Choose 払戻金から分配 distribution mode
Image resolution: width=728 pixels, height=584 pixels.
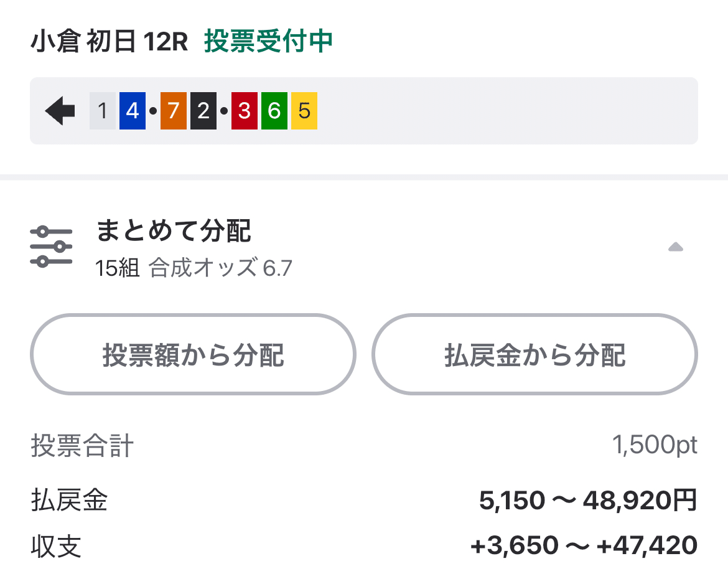535,354
